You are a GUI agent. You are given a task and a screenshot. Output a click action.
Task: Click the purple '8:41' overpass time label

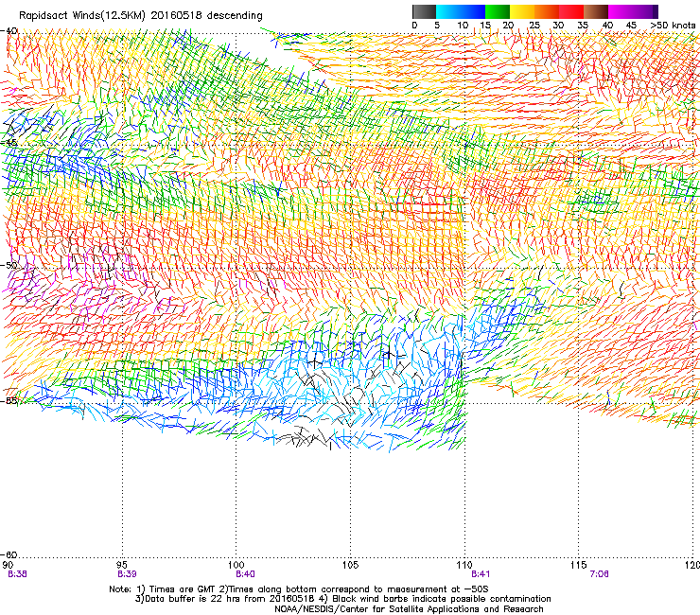tap(481, 574)
